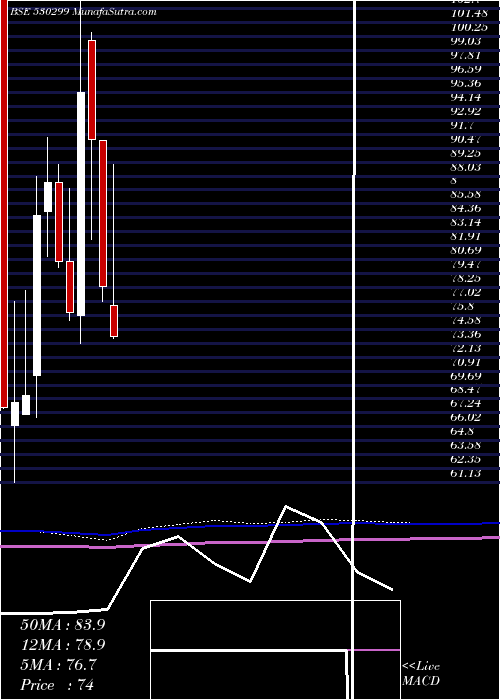This screenshot has width=500, height=700.
Task: Click the 74.58 price axis label
Action: click(466, 320)
